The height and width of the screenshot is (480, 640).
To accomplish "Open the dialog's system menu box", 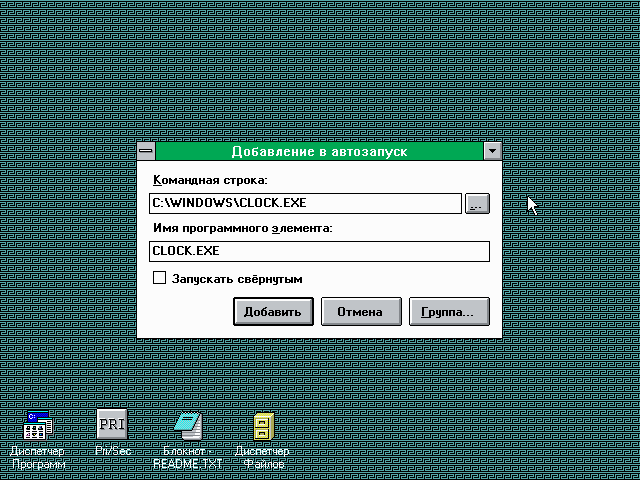I will [147, 152].
